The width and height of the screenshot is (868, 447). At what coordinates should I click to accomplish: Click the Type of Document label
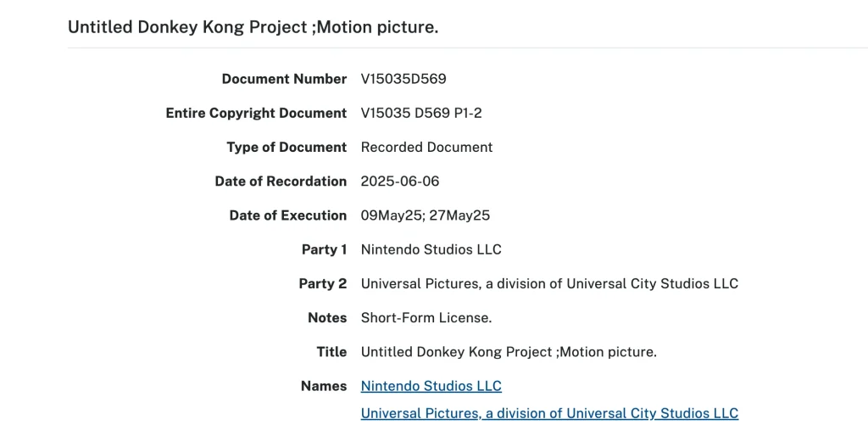point(287,147)
